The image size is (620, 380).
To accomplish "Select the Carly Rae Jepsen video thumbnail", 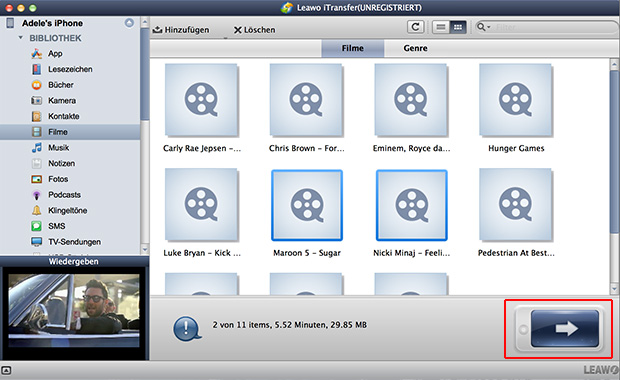I will (201, 100).
